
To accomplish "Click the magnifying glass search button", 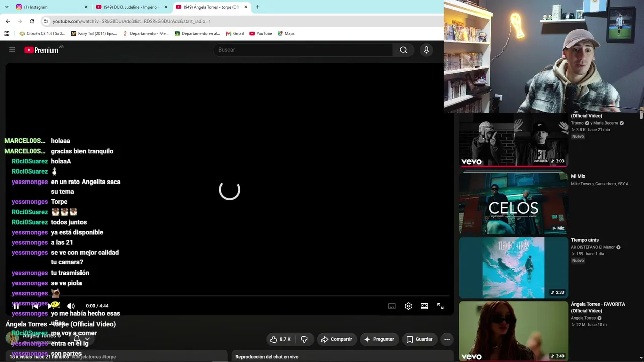I will click(x=404, y=50).
